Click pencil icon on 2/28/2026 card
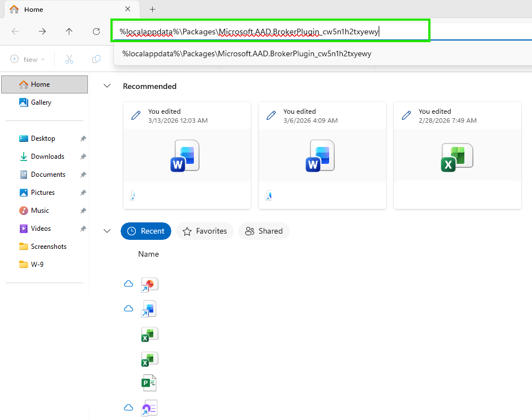This screenshot has width=532, height=420. [x=406, y=115]
